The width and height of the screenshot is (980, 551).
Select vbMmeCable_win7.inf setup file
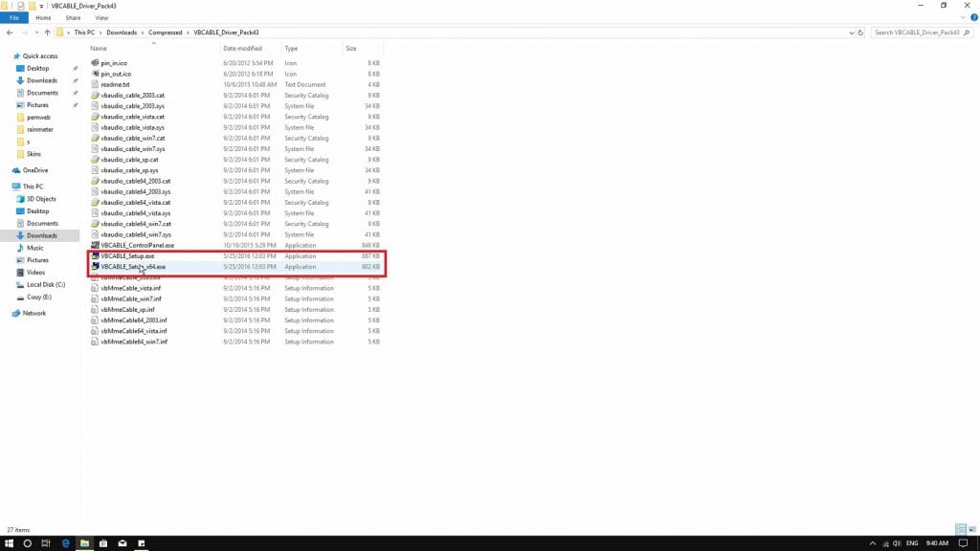coord(130,298)
